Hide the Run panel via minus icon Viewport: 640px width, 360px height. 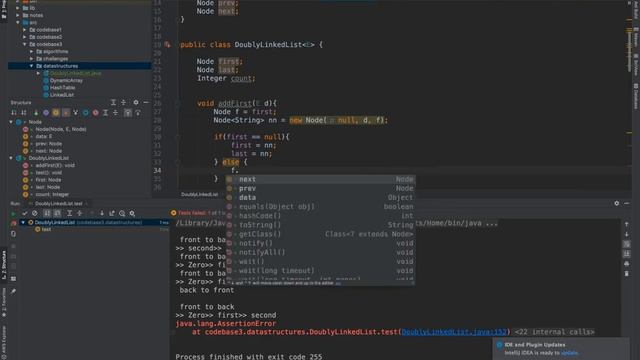click(627, 203)
